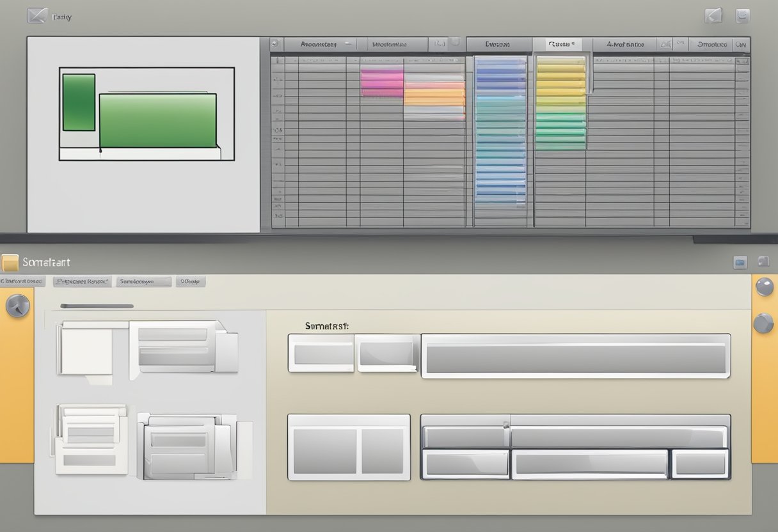
Task: Open the yellow folder icon beside the panel title
Action: 10,263
